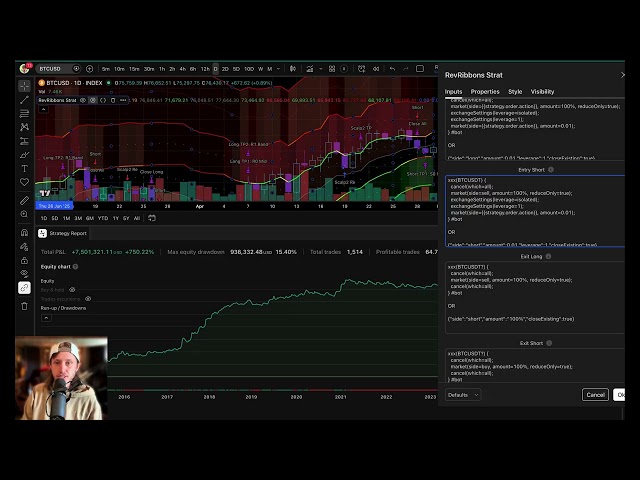
Task: Select the 1h timeframe button
Action: tap(161, 69)
